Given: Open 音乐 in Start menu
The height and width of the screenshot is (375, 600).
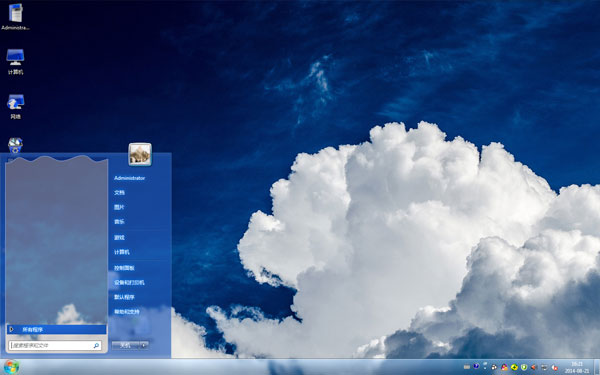Looking at the screenshot, I should pyautogui.click(x=119, y=222).
